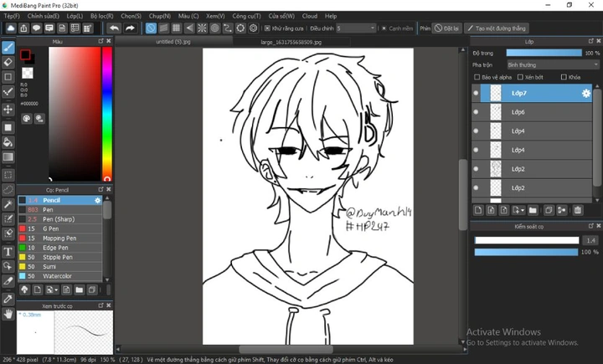Select the Eyedropper tool
The height and width of the screenshot is (364, 603).
click(8, 299)
